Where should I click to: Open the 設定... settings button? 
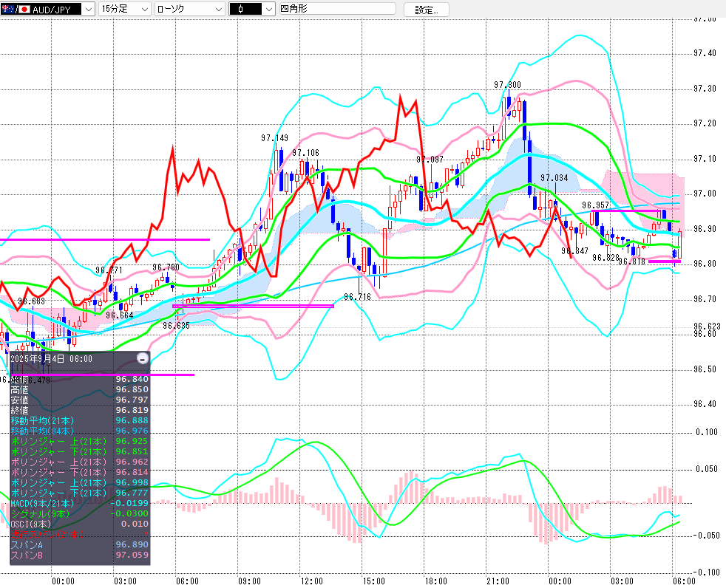tap(427, 10)
